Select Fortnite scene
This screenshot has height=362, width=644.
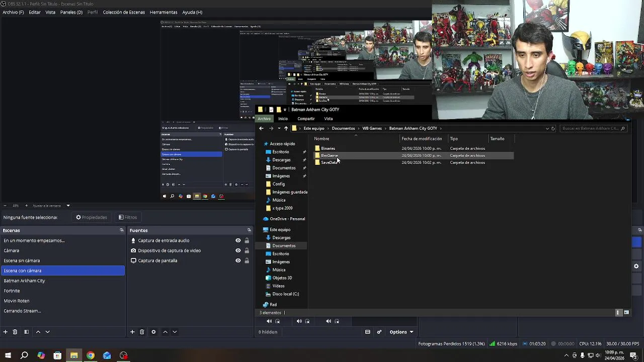click(x=62, y=291)
